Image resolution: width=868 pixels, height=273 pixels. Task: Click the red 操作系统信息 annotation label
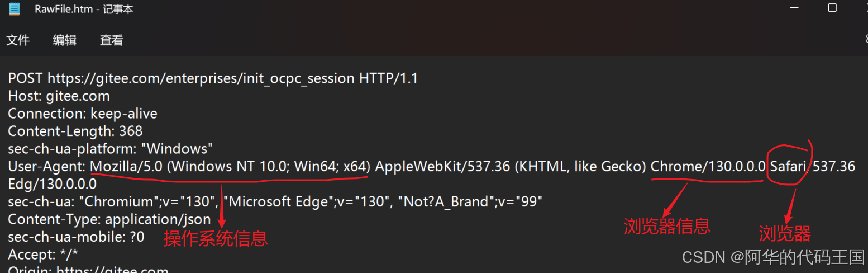pos(216,238)
